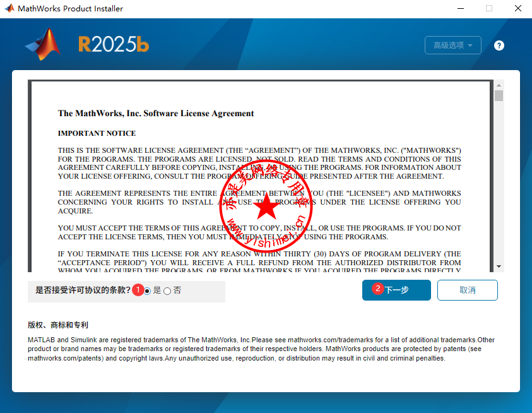Click the license scrollbar thumb

click(499, 96)
